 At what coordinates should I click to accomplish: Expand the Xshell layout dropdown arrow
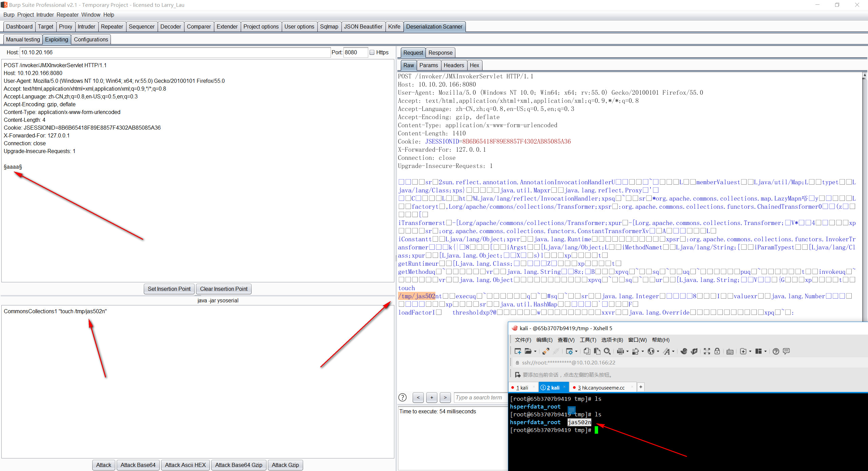[x=765, y=352]
